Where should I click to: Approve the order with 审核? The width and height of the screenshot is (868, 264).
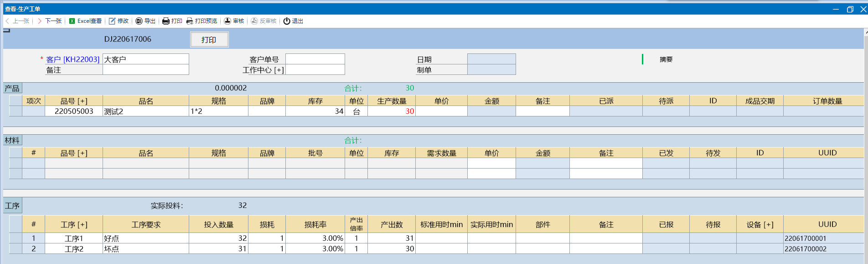[234, 21]
